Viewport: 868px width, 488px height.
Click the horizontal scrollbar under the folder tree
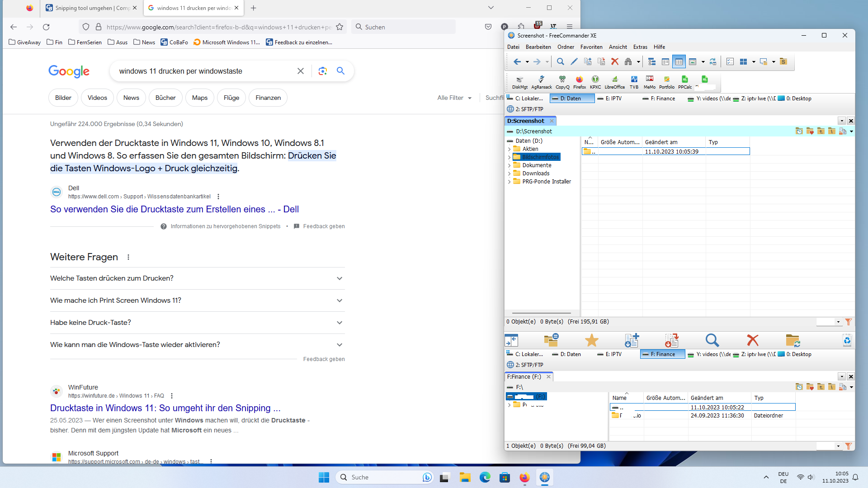[542, 313]
